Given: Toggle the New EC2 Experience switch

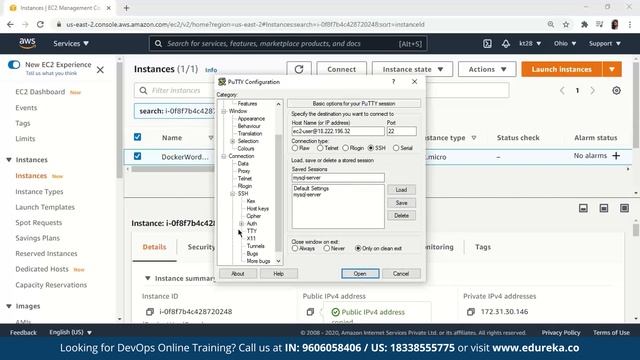Looking at the screenshot, I should click(14, 64).
